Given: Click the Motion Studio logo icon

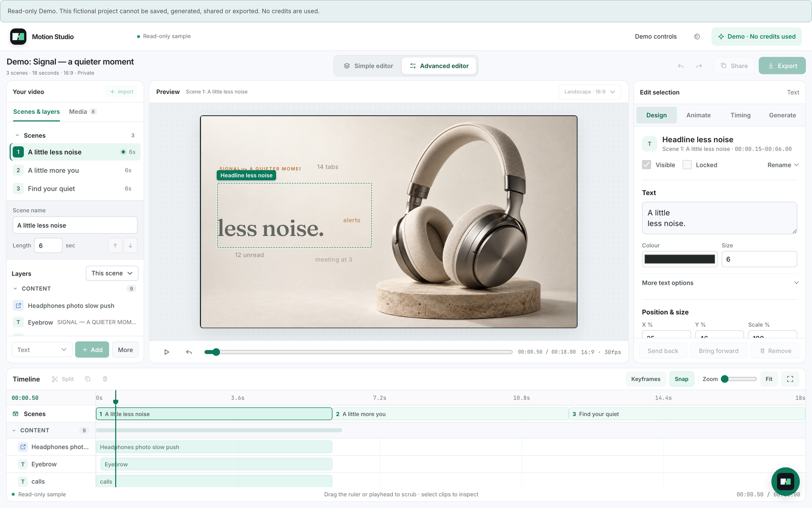Looking at the screenshot, I should click(18, 37).
